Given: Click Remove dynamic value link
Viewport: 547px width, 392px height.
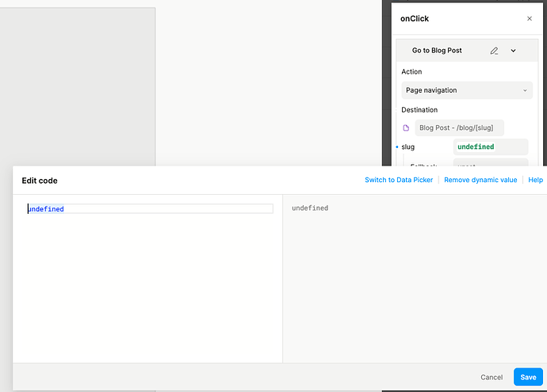Looking at the screenshot, I should 480,180.
